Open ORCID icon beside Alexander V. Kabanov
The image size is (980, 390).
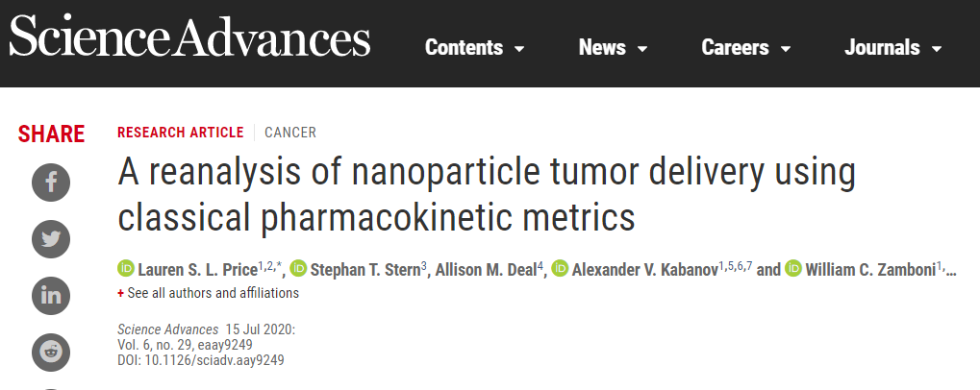tap(560, 269)
